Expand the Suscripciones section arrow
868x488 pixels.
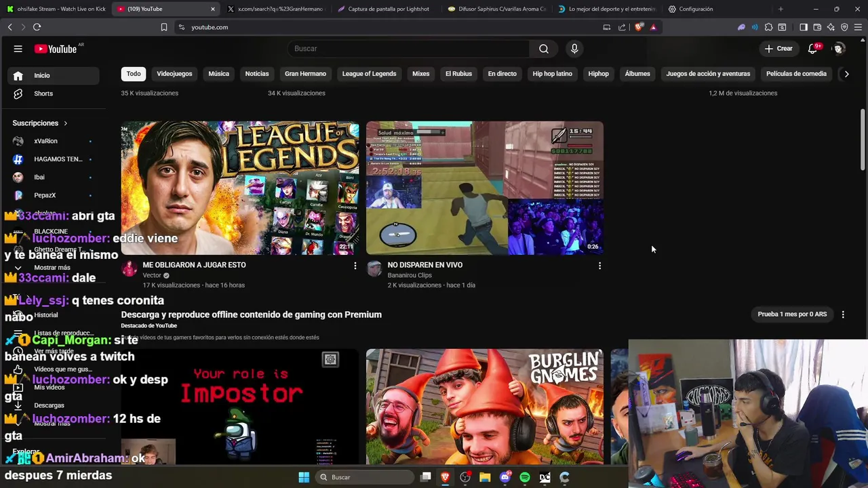(x=66, y=123)
